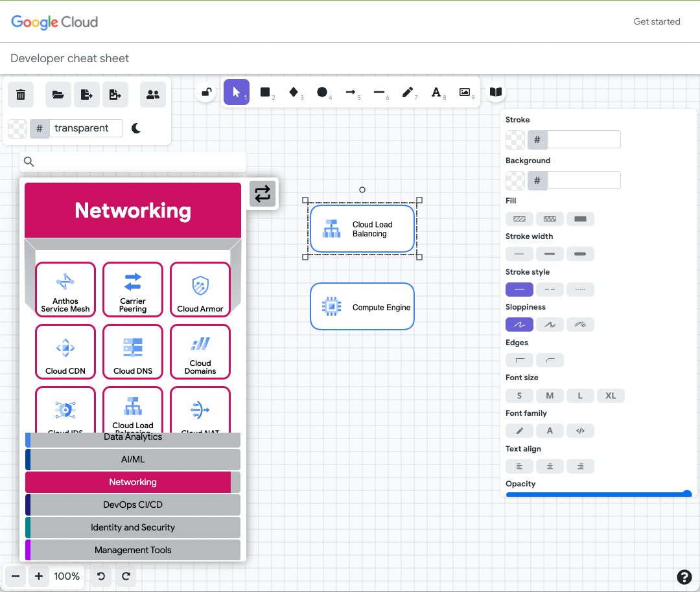This screenshot has height=592, width=700.
Task: Click the export image icon
Action: 115,95
